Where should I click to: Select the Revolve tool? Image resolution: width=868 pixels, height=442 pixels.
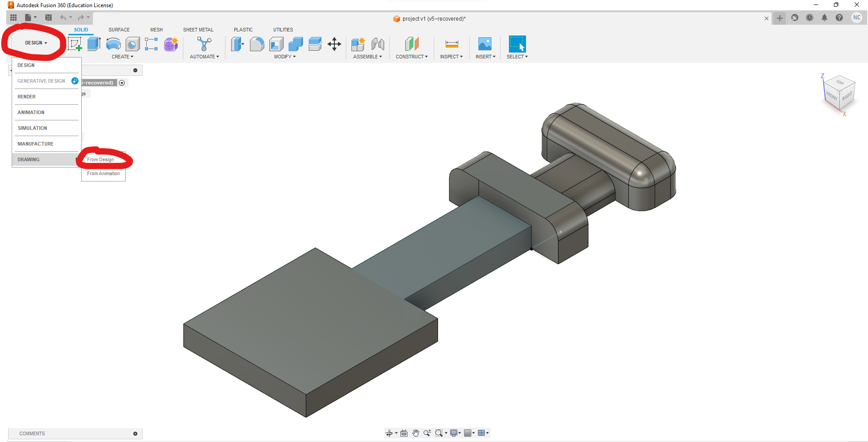click(114, 44)
